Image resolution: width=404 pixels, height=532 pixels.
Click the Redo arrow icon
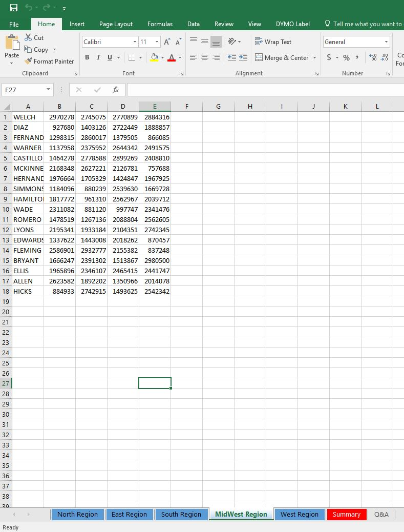coord(47,8)
